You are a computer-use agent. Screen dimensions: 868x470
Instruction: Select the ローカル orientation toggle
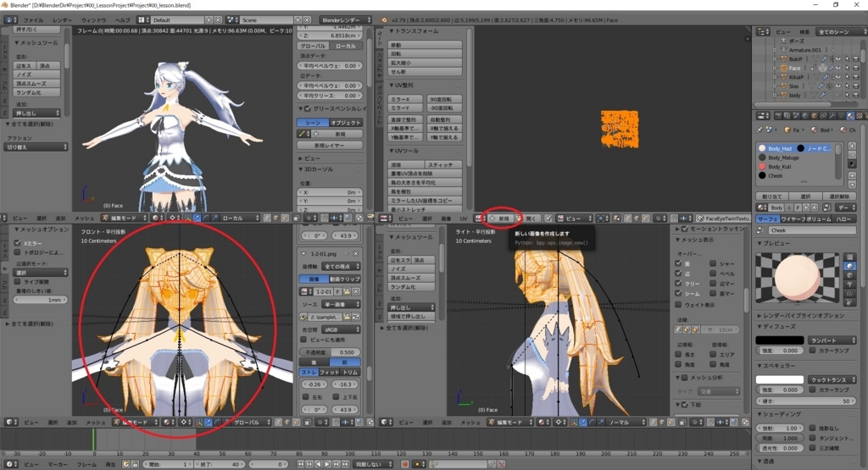click(x=346, y=46)
